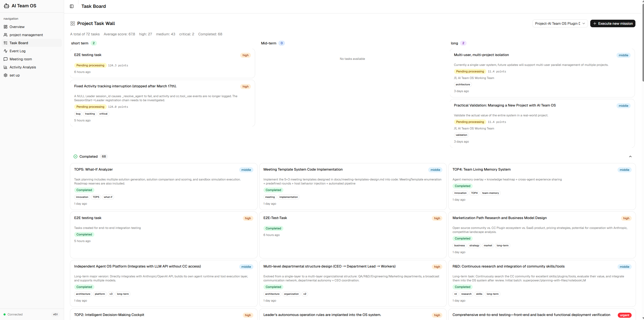Click the Event Log activity icon

[x=6, y=51]
